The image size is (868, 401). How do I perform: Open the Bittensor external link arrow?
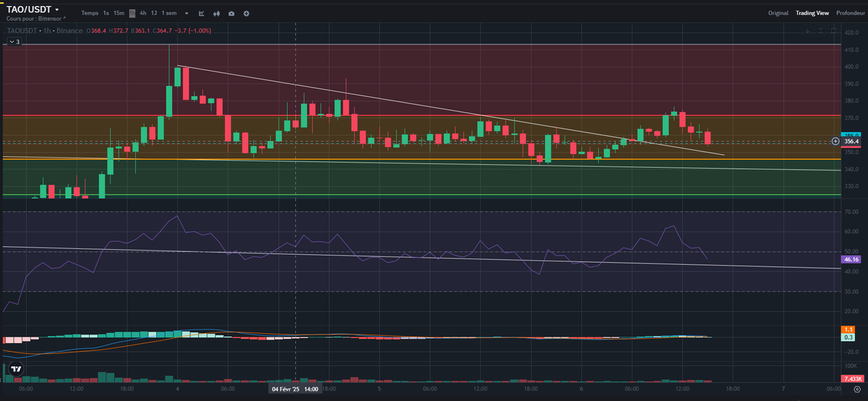pos(64,19)
